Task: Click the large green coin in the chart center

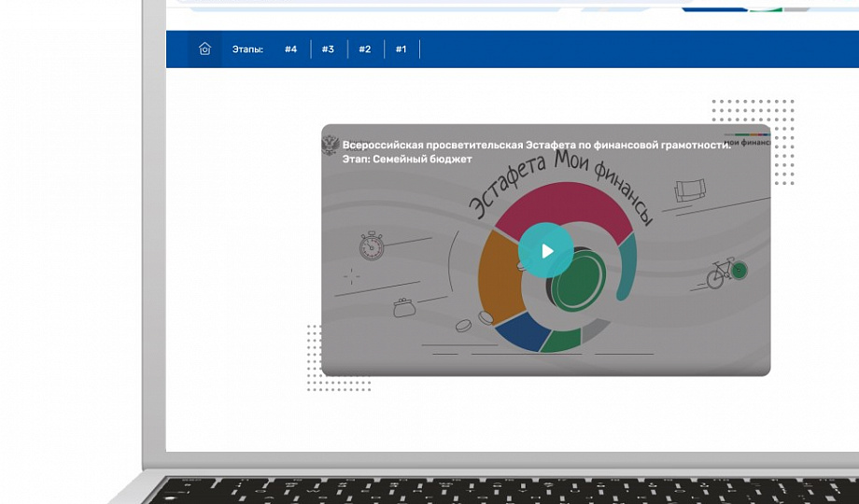Action: click(578, 282)
